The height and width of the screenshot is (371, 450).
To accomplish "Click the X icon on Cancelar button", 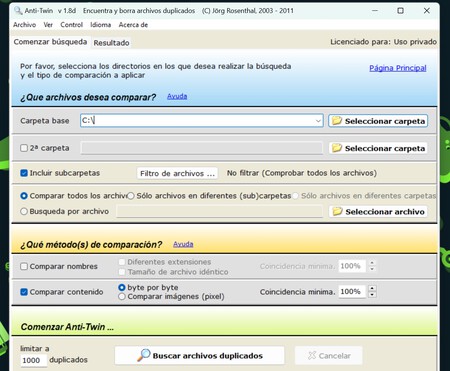I will click(x=312, y=356).
